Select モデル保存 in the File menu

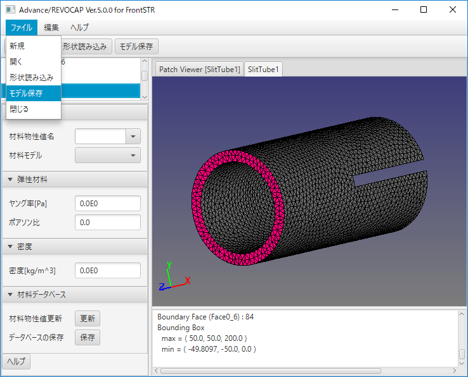click(x=33, y=93)
